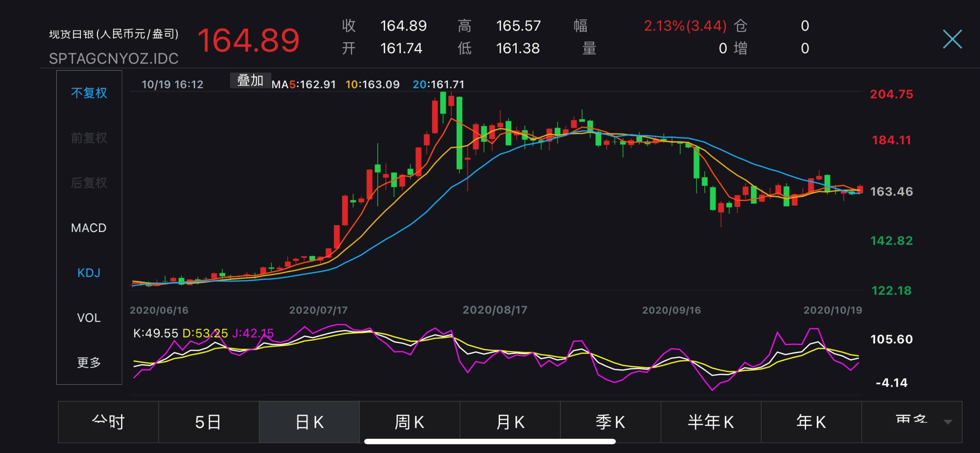Click the 2.13%(3.44) change value
The image size is (980, 453).
pyautogui.click(x=685, y=26)
